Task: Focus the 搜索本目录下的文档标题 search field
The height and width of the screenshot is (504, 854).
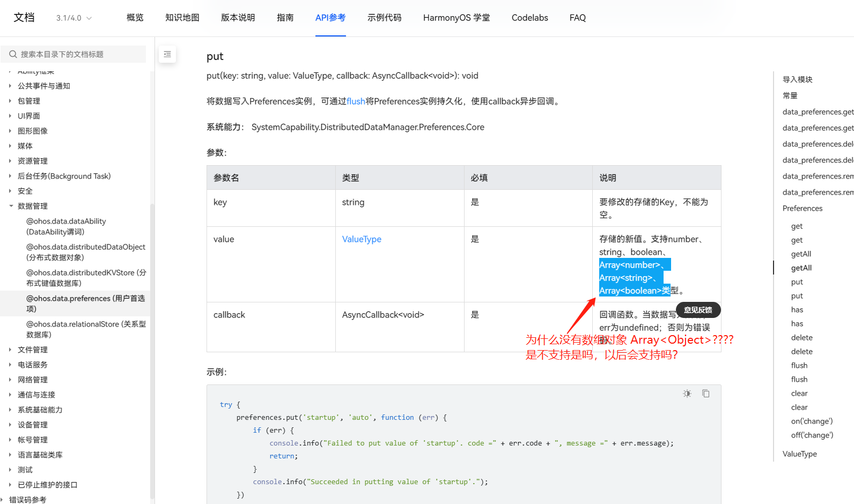Action: click(x=73, y=54)
